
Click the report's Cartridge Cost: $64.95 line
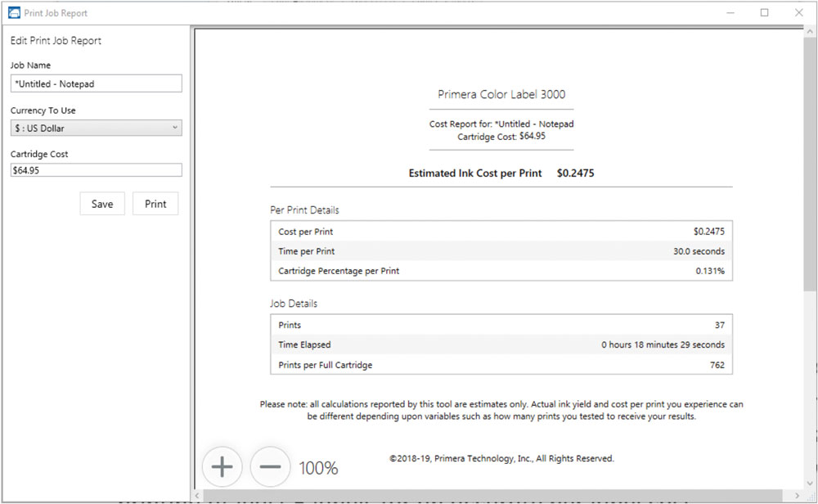[x=501, y=136]
